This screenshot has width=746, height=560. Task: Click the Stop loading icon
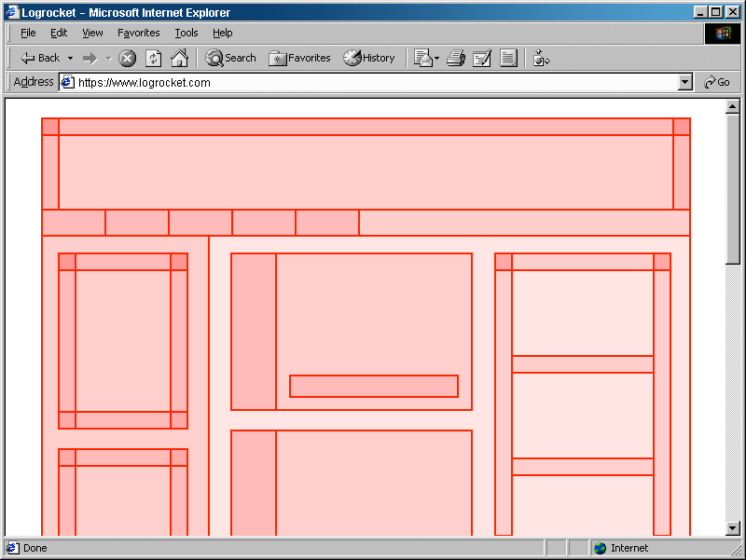point(127,58)
